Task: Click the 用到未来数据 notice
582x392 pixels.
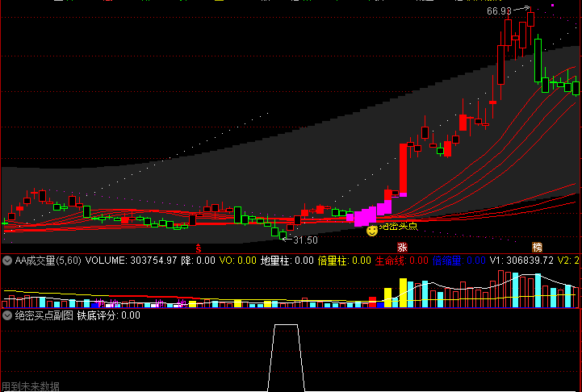Action: [31, 387]
